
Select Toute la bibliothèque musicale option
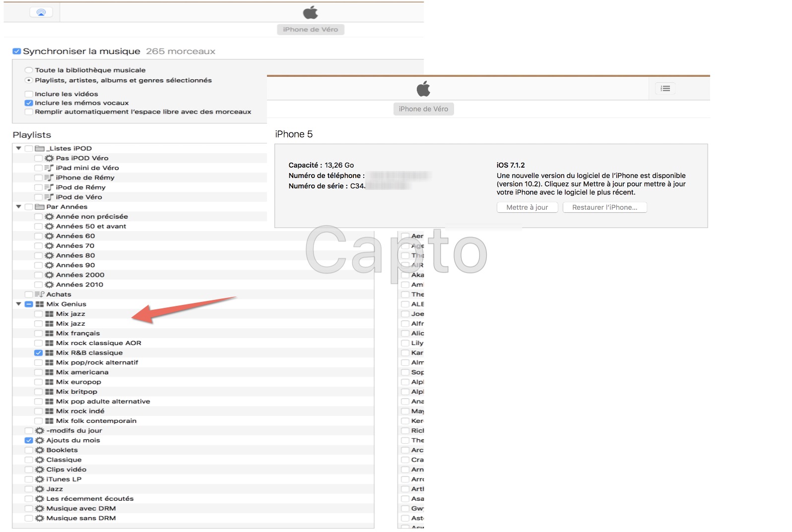[29, 70]
